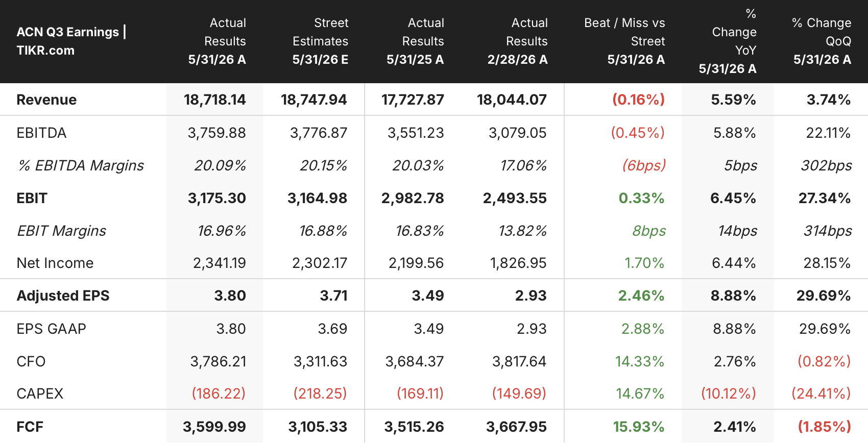Click FCF QoQ change (1.85%)
The image size is (868, 444).
tap(825, 427)
